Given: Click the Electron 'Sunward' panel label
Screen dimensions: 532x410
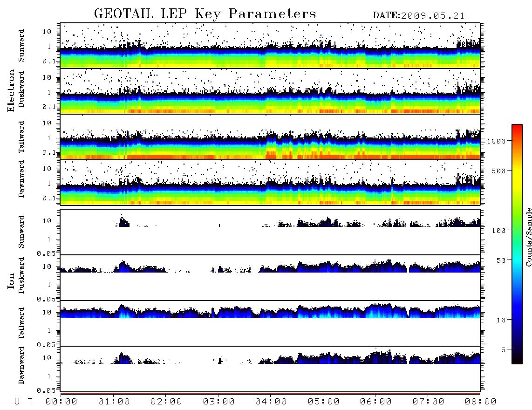Looking at the screenshot, I should tap(21, 46).
